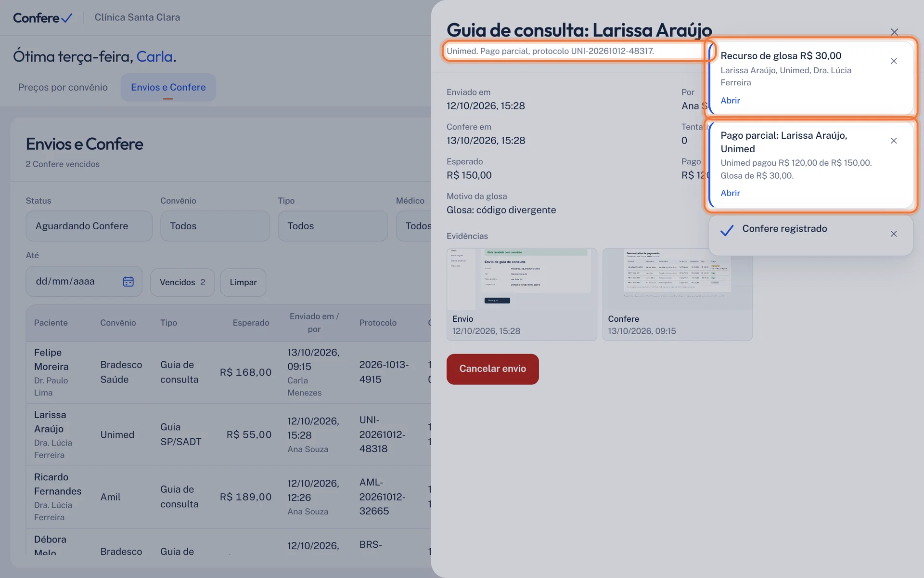Select the Envios e Confere tab
The image size is (924, 578).
coord(168,87)
